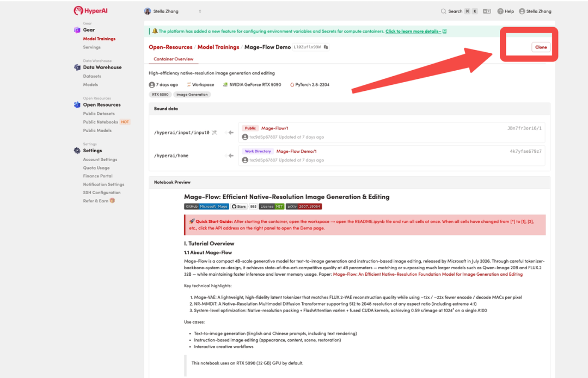Open Finance Portal
Image resolution: width=588 pixels, height=378 pixels.
pos(97,176)
